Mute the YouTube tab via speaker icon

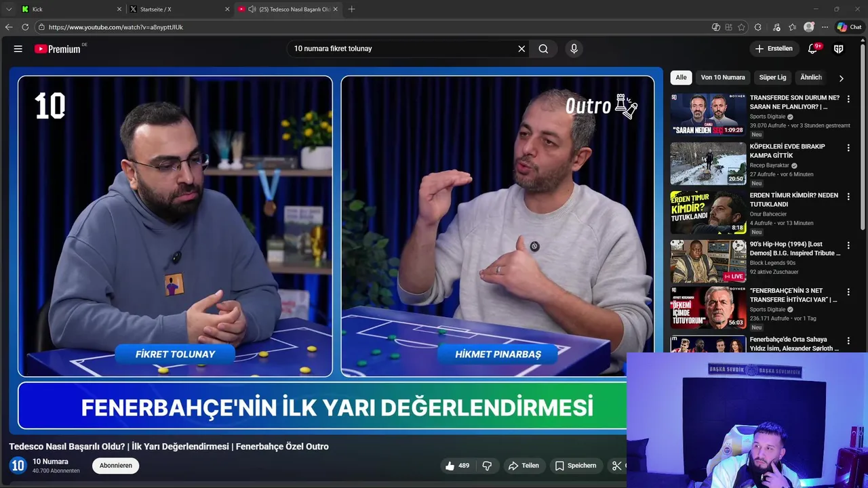click(252, 9)
